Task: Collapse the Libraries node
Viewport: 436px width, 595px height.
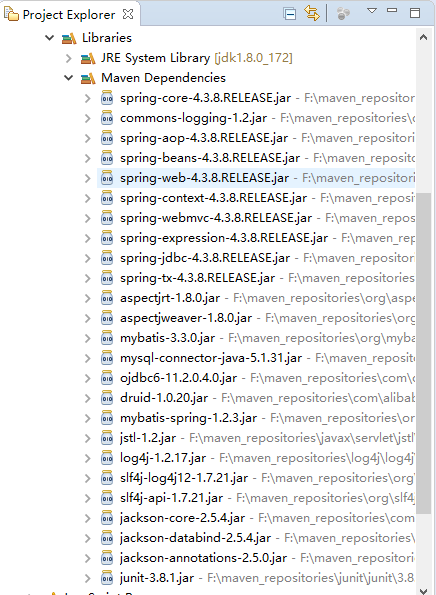Action: pyautogui.click(x=49, y=38)
